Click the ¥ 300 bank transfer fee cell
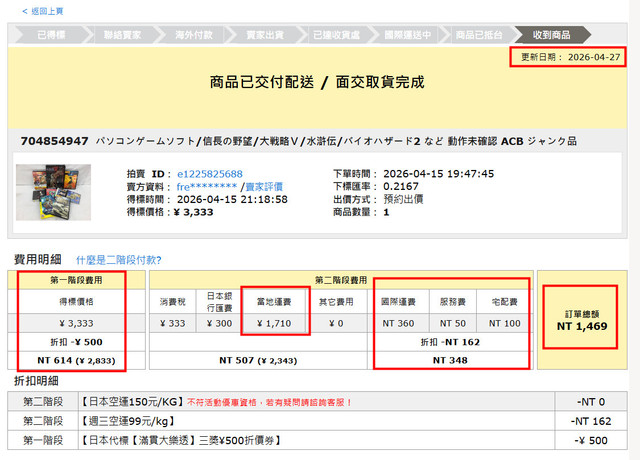This screenshot has height=460, width=640. [x=219, y=323]
